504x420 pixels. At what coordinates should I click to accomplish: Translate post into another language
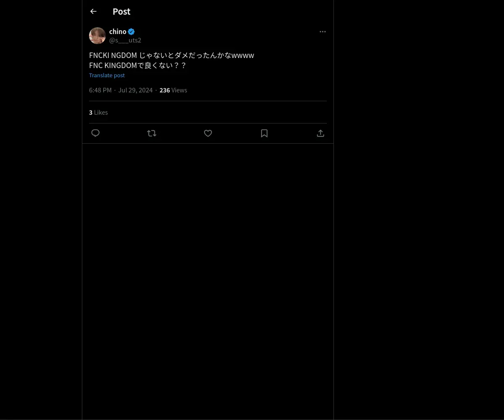[107, 75]
